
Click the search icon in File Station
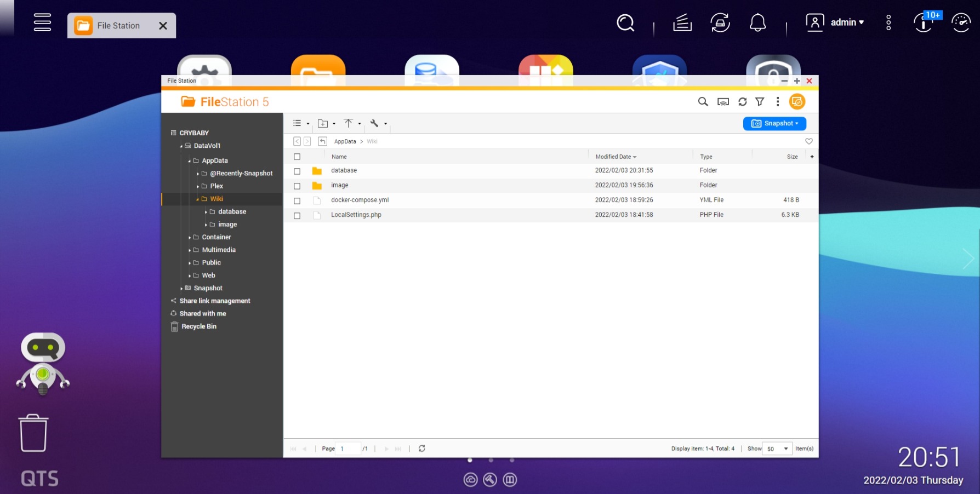(703, 102)
